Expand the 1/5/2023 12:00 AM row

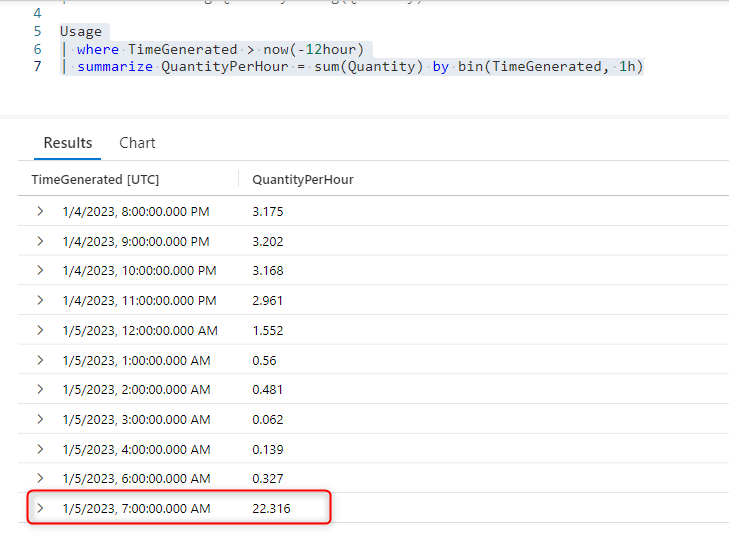(x=41, y=331)
